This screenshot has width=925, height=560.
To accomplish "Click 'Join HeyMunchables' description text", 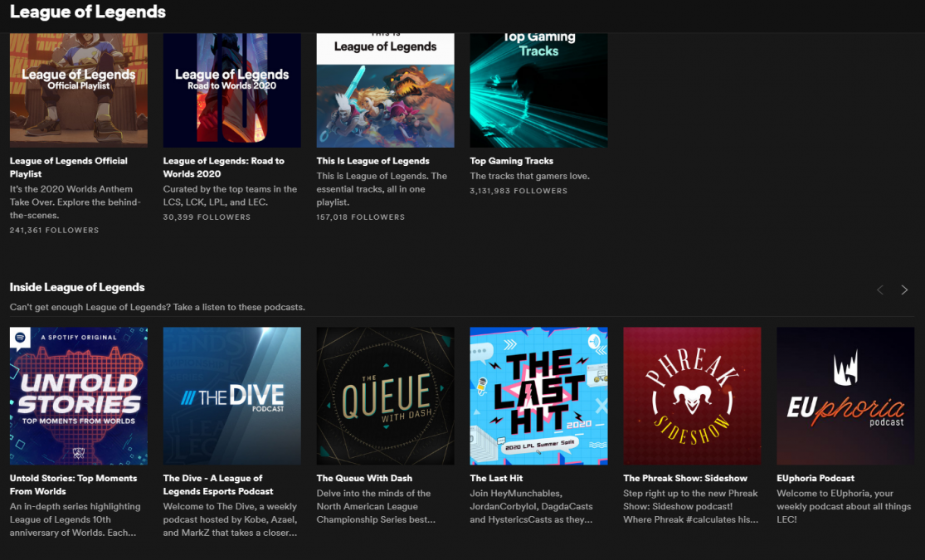I will pyautogui.click(x=531, y=506).
